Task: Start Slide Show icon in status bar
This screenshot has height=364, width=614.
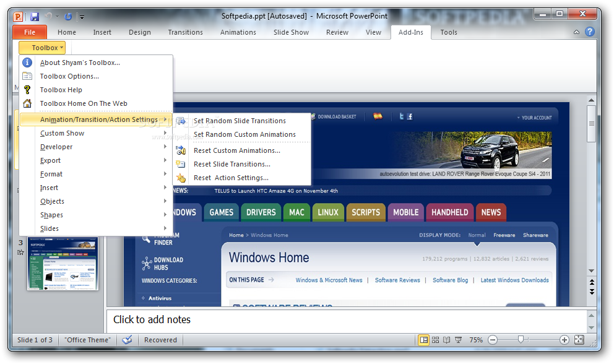Action: (x=459, y=340)
